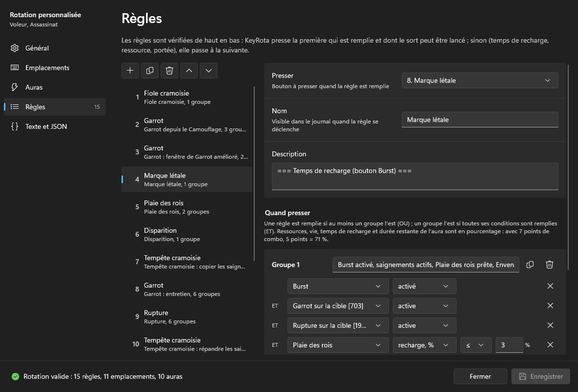Change Garrot sur la cible state dropdown
The width and height of the screenshot is (578, 392).
pyautogui.click(x=424, y=306)
